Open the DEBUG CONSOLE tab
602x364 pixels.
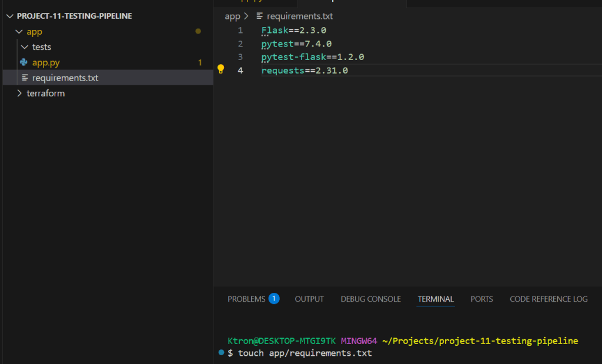370,299
